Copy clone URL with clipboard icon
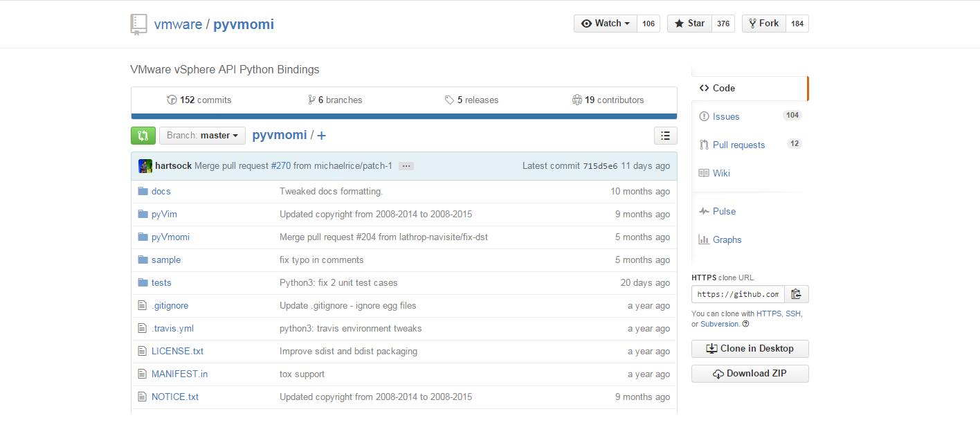The image size is (980, 436). click(x=797, y=294)
